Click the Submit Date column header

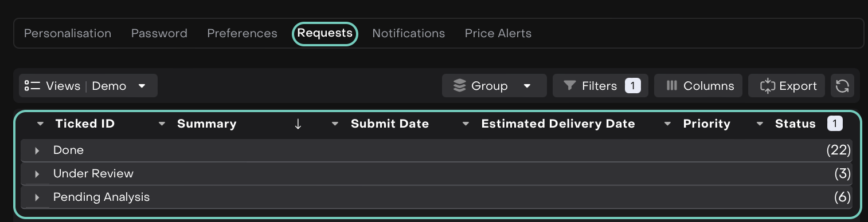click(x=390, y=124)
